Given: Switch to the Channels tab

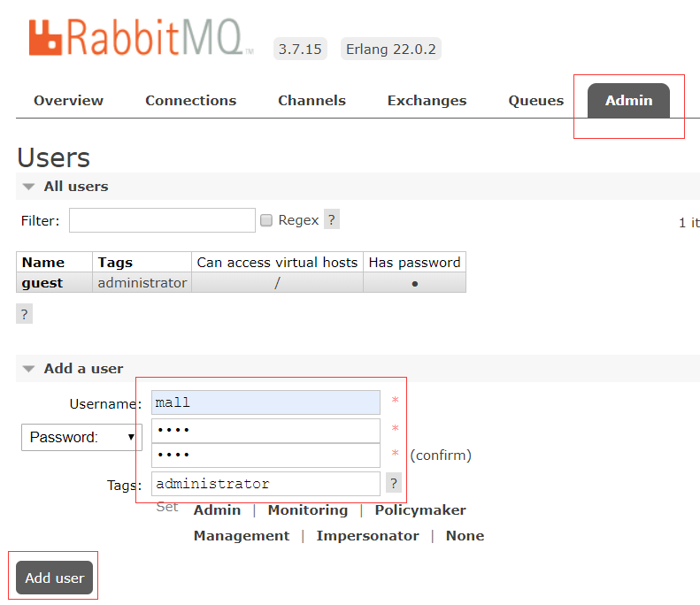Looking at the screenshot, I should [x=312, y=100].
